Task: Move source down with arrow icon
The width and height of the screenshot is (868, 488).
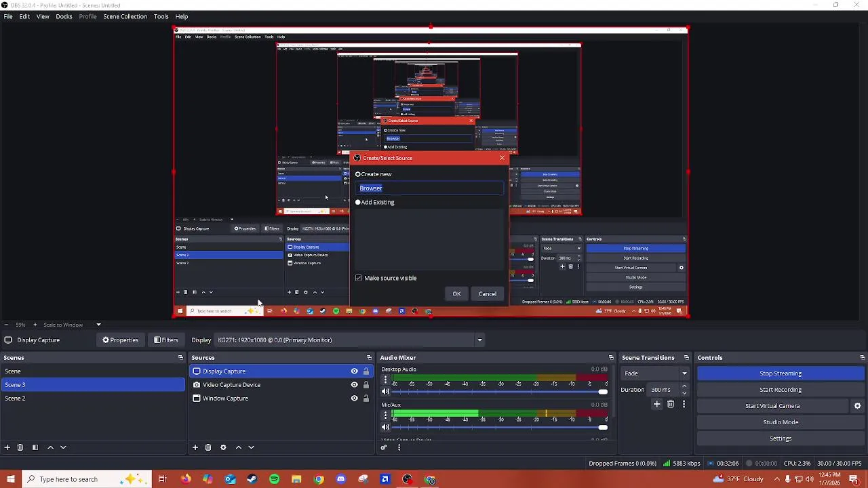Action: [x=251, y=447]
